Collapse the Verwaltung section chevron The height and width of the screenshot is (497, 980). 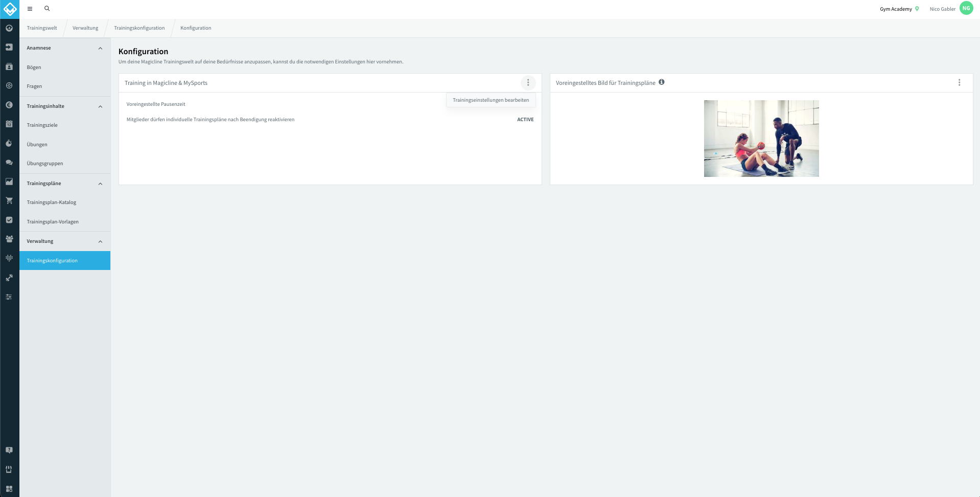coord(100,241)
